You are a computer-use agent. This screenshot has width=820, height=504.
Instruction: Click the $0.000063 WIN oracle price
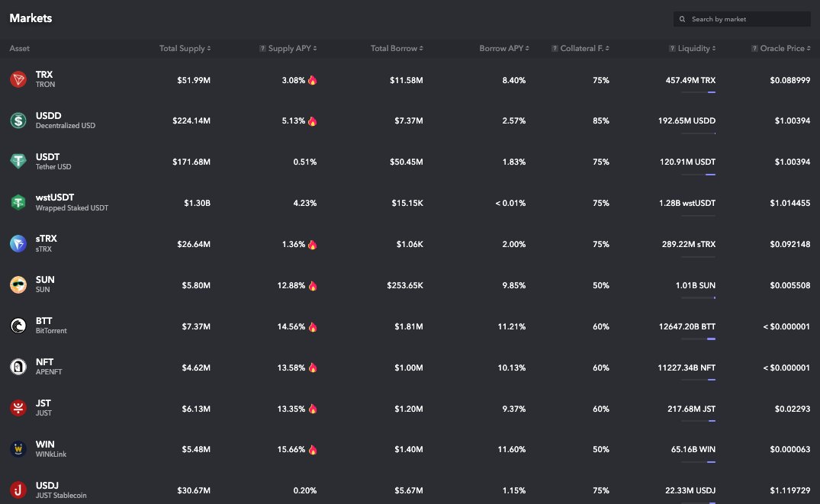[789, 449]
